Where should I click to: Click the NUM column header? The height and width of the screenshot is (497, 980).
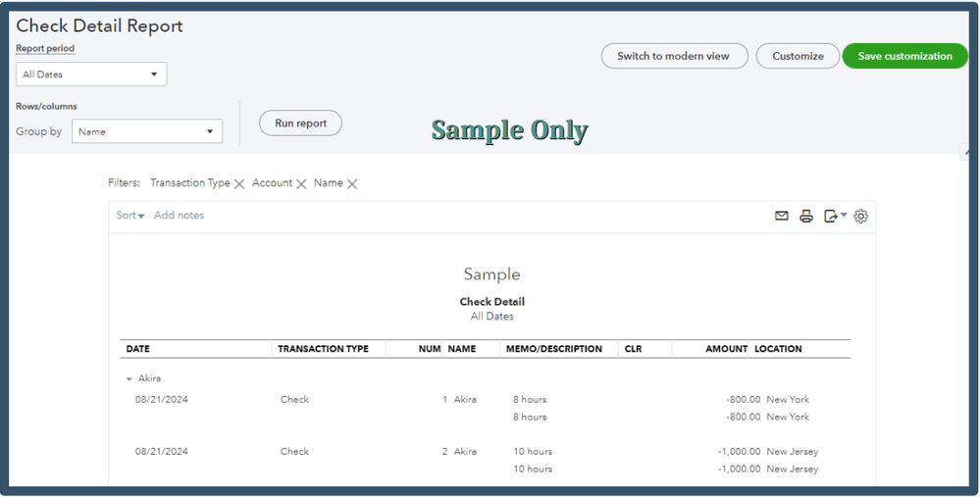pos(430,349)
